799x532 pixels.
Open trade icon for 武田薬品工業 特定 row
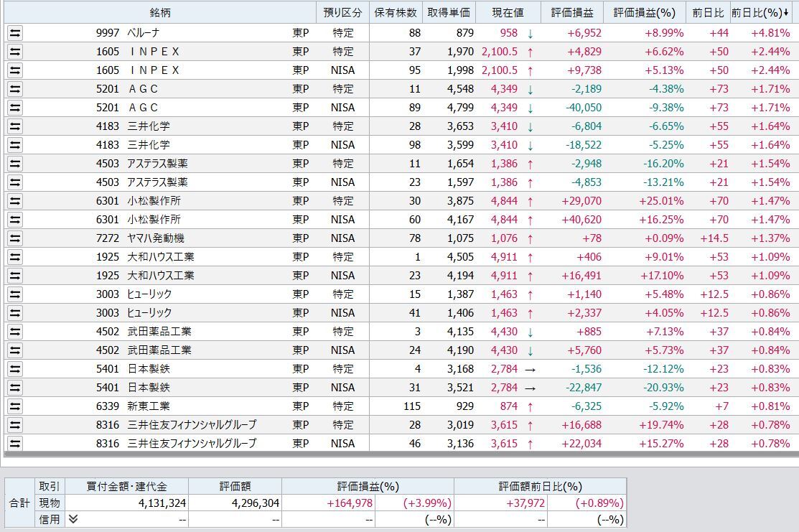tap(15, 332)
